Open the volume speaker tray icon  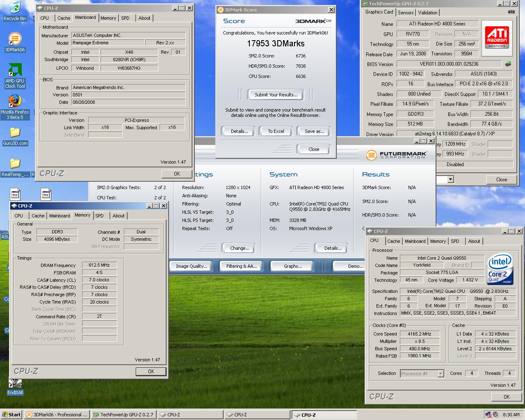point(495,415)
